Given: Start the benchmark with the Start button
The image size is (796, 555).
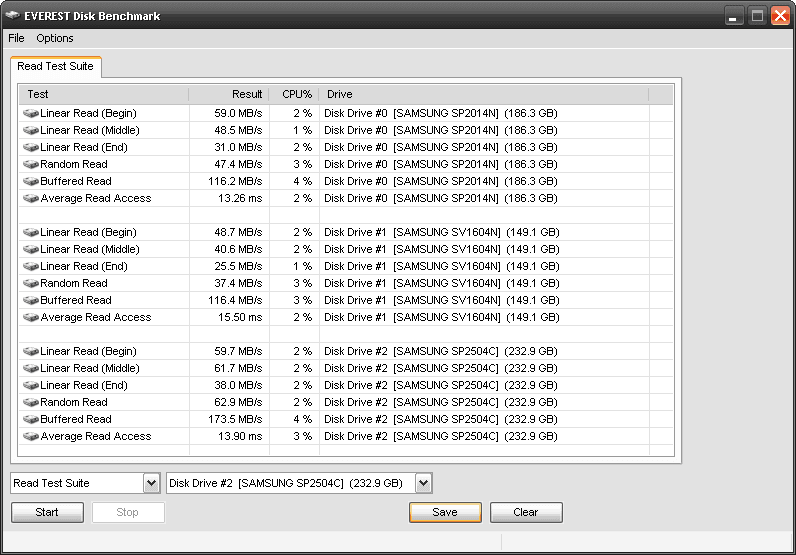Looking at the screenshot, I should [47, 512].
